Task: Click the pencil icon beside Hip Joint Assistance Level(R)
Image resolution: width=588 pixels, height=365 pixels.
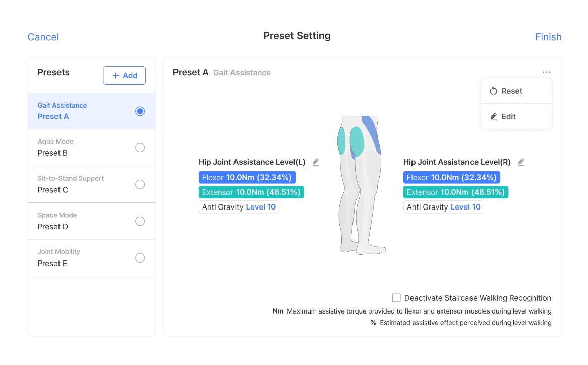Action: click(521, 162)
